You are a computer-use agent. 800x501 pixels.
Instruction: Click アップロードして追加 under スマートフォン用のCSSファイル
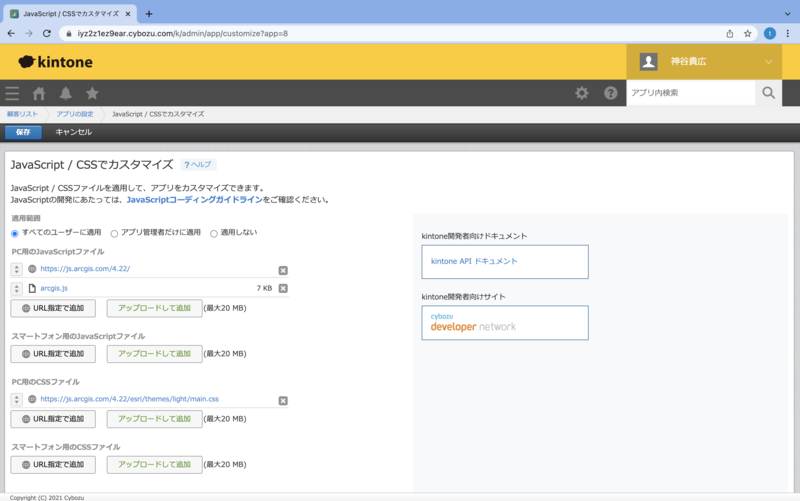point(154,464)
